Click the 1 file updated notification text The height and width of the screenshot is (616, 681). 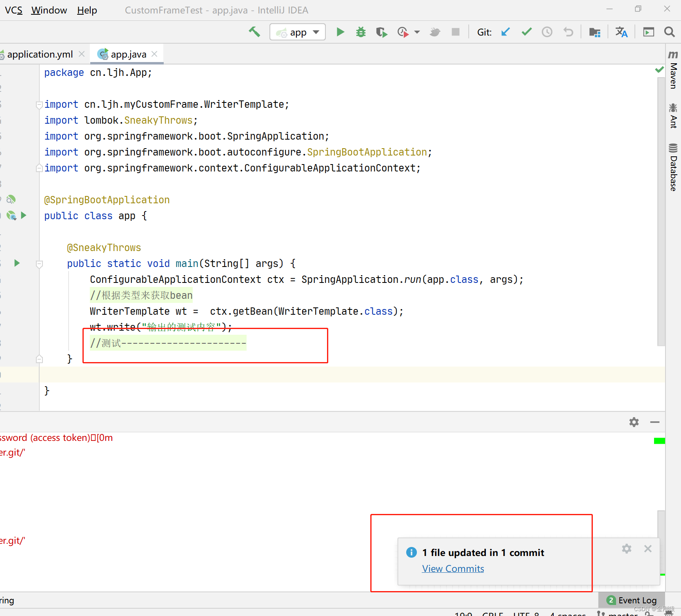pos(483,553)
